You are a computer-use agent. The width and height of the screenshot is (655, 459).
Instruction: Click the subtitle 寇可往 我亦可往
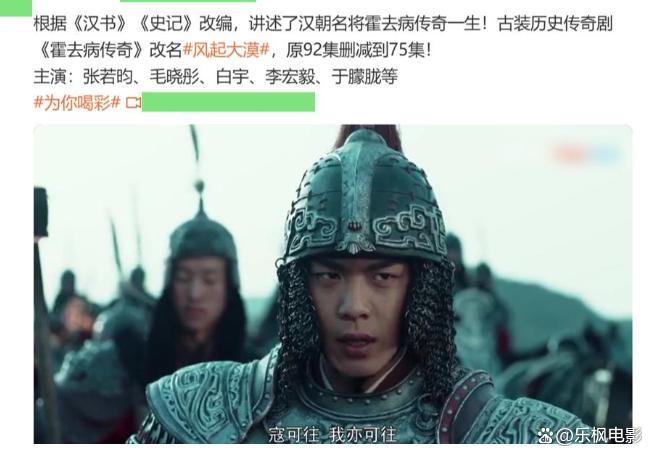pos(333,434)
